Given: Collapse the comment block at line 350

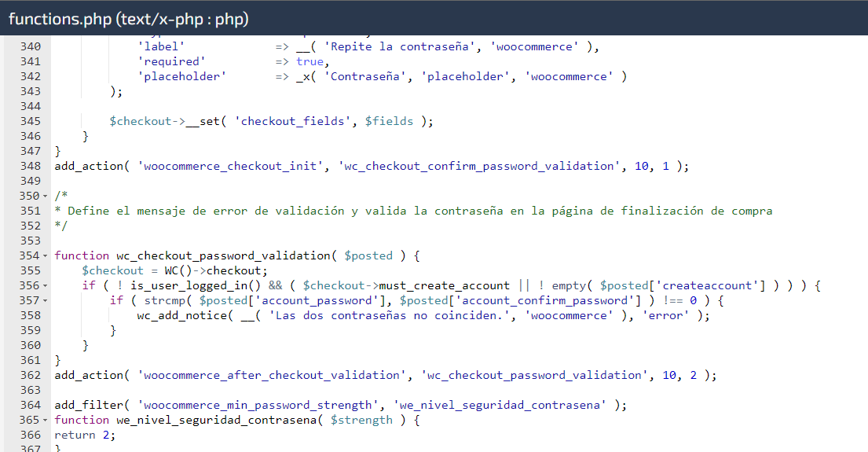Looking at the screenshot, I should pos(46,196).
